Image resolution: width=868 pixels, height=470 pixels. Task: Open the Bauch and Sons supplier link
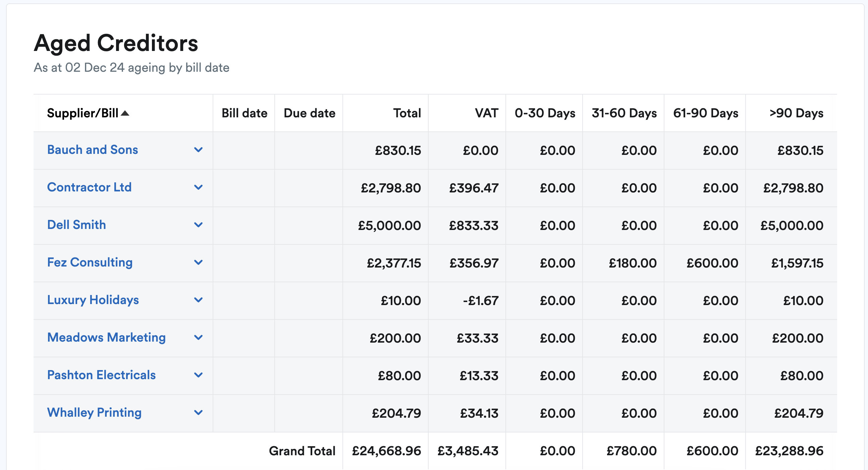pos(92,150)
